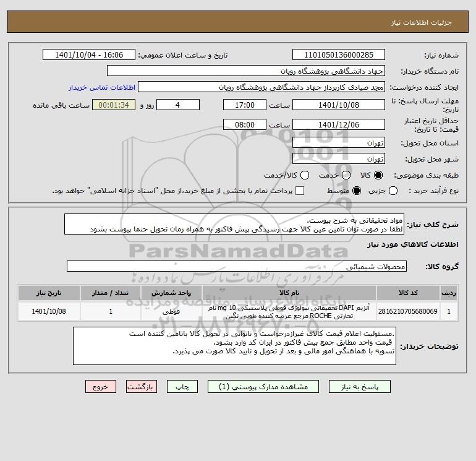The width and height of the screenshot is (476, 461).
Task: Click the remaining days field showing 4
Action: click(178, 105)
